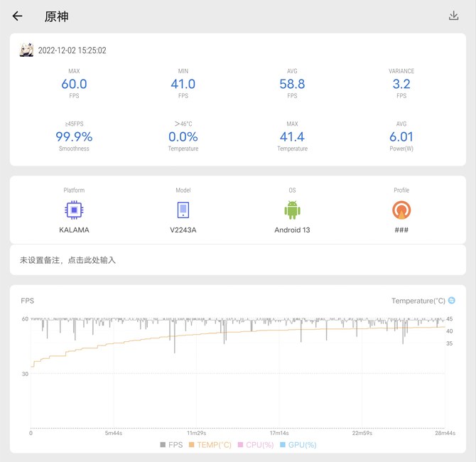Tap the game avatar thumbnail beside the date
The height and width of the screenshot is (462, 476).
(x=26, y=50)
